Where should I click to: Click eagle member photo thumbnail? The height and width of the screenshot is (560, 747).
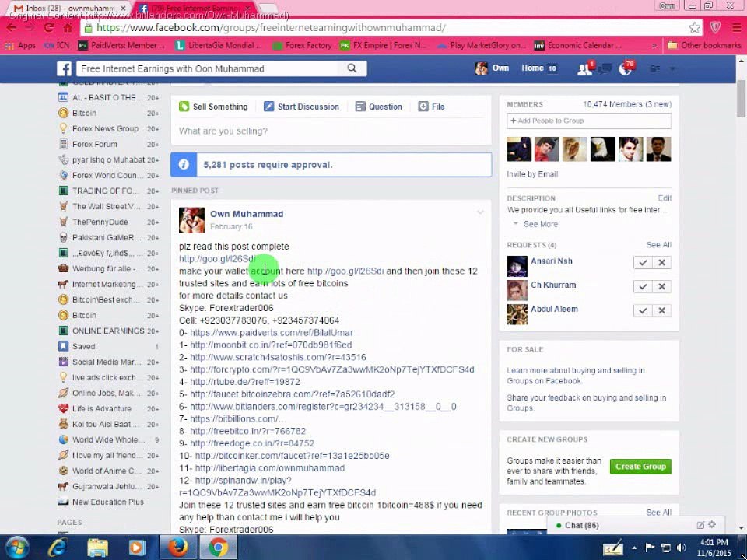tap(602, 149)
